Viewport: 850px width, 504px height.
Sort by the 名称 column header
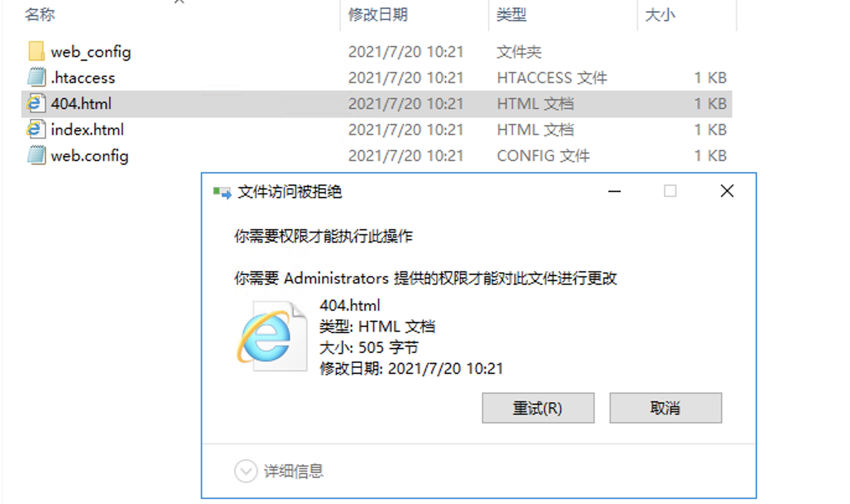pos(40,15)
